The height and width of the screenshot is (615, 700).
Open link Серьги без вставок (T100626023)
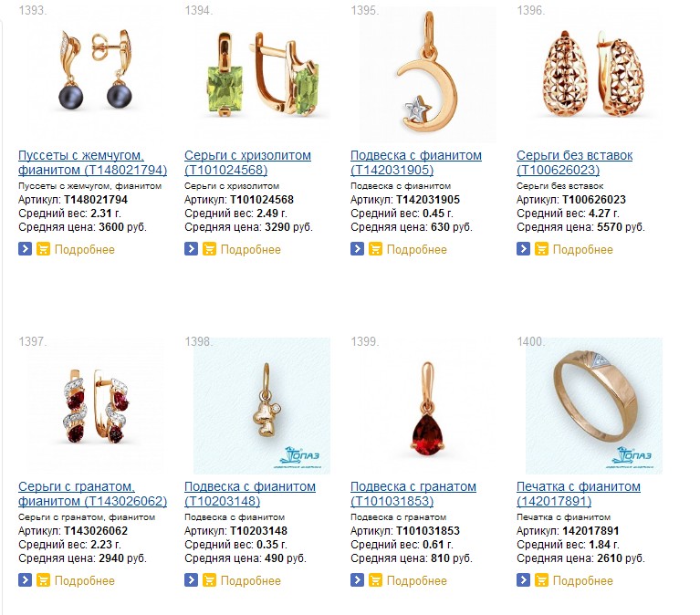pos(575,162)
